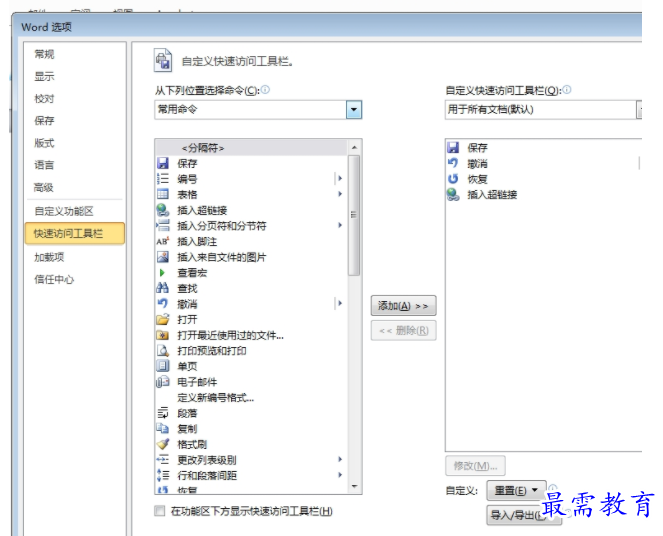Expand the 撤消 submenu arrow in left list
The image size is (663, 536).
[x=339, y=304]
